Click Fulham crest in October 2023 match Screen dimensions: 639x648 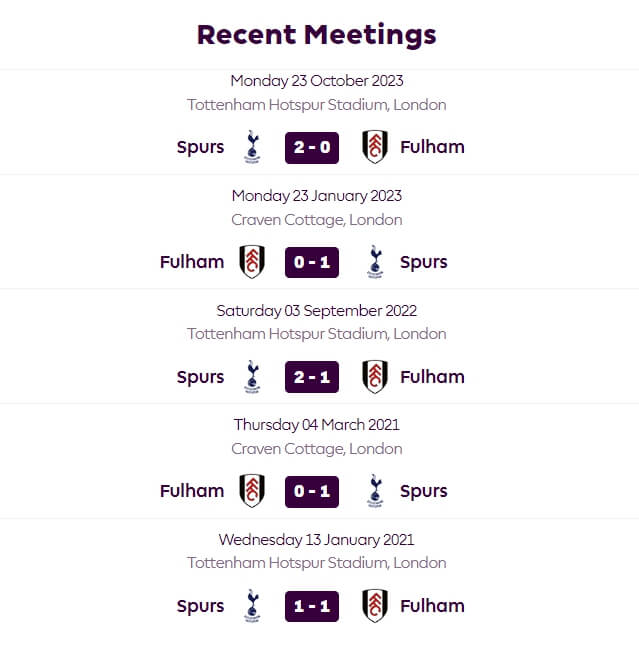374,147
